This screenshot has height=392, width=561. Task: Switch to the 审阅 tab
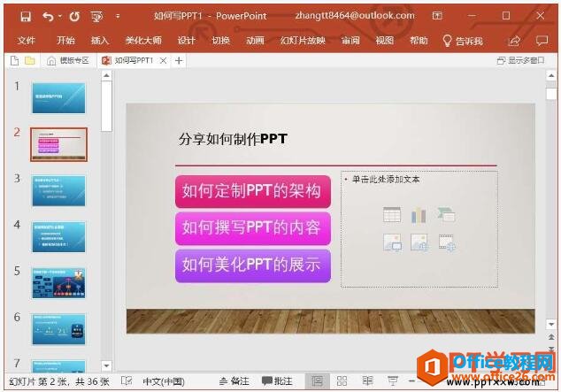[x=350, y=41]
